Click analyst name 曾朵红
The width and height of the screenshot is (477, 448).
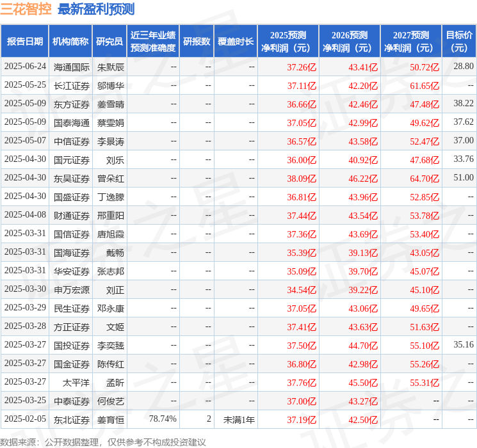[111, 179]
